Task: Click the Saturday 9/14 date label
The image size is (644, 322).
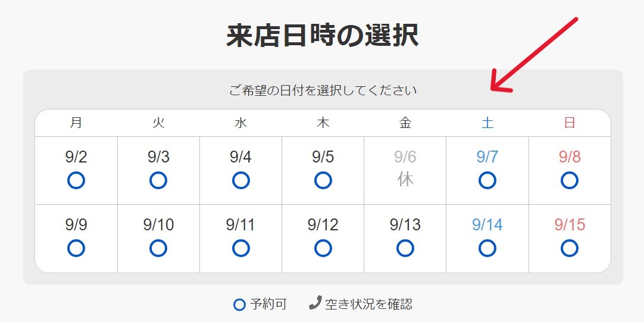Action: click(487, 225)
